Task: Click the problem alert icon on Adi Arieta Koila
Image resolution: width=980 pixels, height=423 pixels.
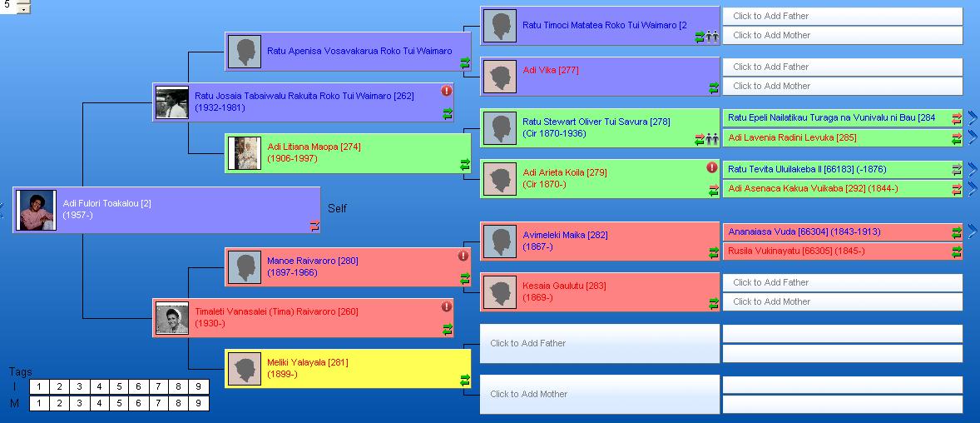Action: (x=712, y=167)
